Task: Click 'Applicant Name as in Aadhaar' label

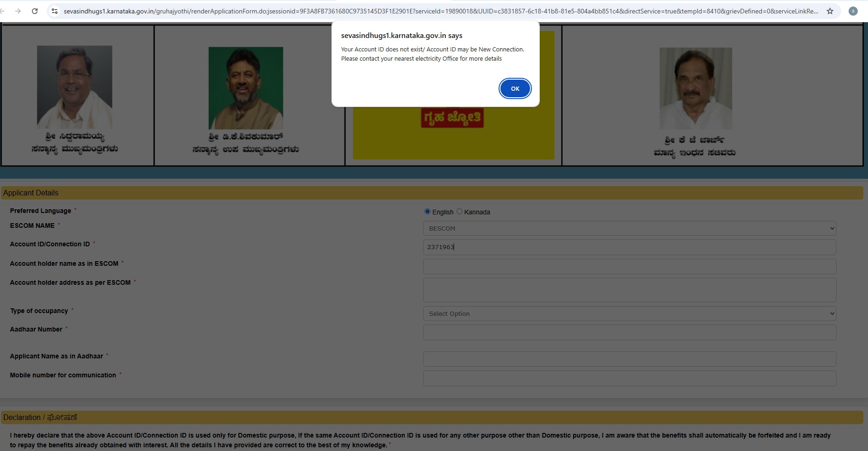Action: pyautogui.click(x=56, y=356)
